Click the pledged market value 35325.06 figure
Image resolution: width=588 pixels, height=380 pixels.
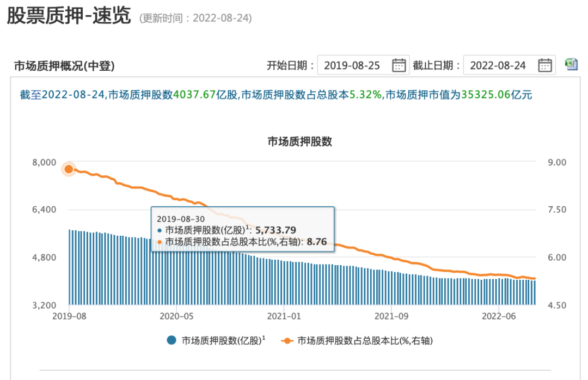click(x=486, y=95)
